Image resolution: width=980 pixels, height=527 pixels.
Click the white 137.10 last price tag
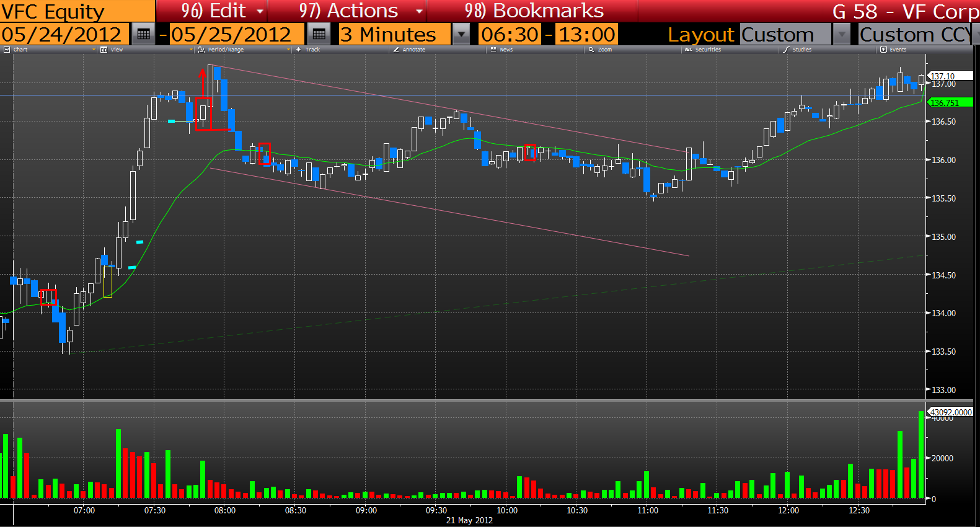951,76
